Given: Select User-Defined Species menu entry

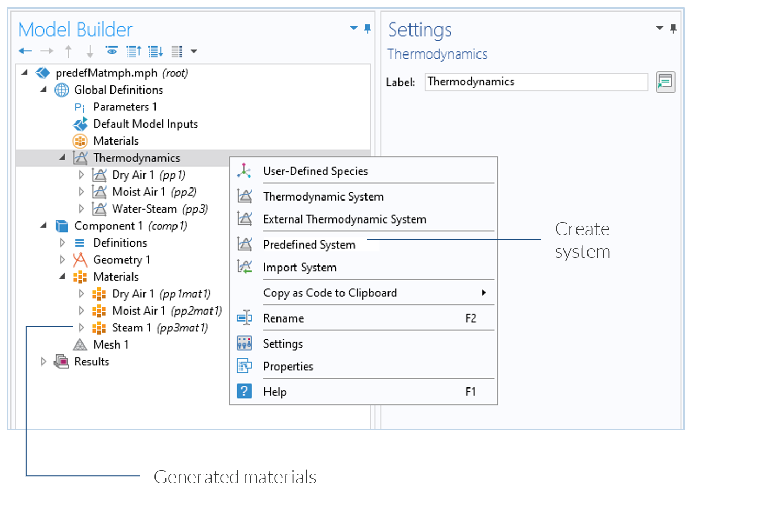Looking at the screenshot, I should tap(315, 171).
